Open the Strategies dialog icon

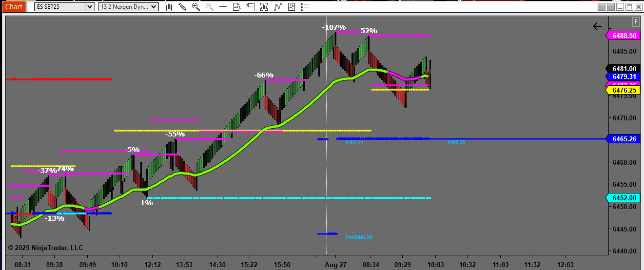tap(292, 7)
